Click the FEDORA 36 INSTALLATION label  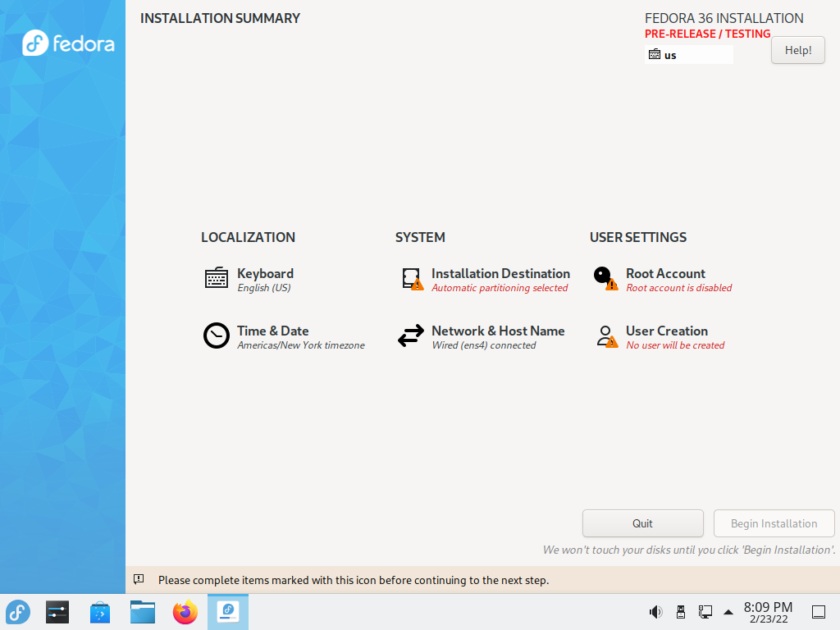[724, 18]
